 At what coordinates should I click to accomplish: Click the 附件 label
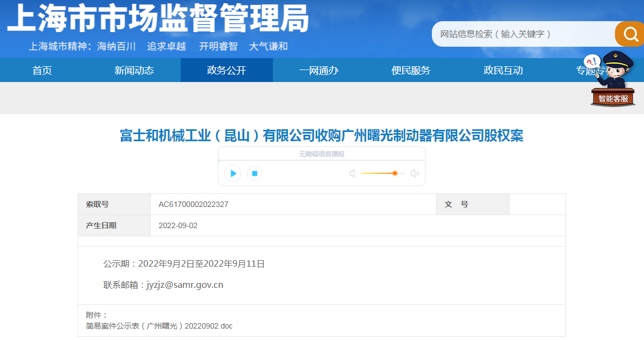(x=97, y=315)
